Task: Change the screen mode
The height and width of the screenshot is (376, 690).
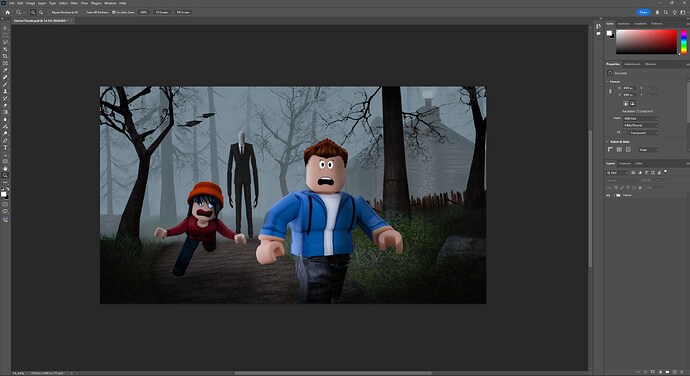Action: (5, 211)
